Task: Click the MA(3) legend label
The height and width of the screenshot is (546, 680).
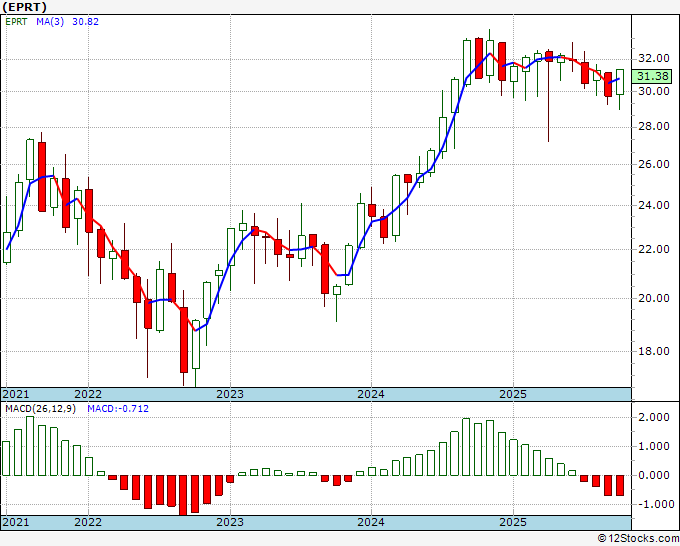Action: click(50, 22)
